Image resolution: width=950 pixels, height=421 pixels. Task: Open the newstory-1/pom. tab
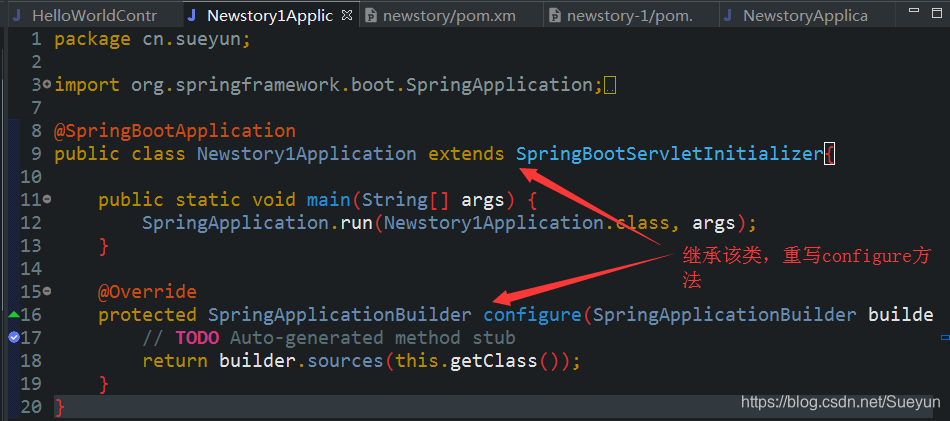pyautogui.click(x=629, y=15)
